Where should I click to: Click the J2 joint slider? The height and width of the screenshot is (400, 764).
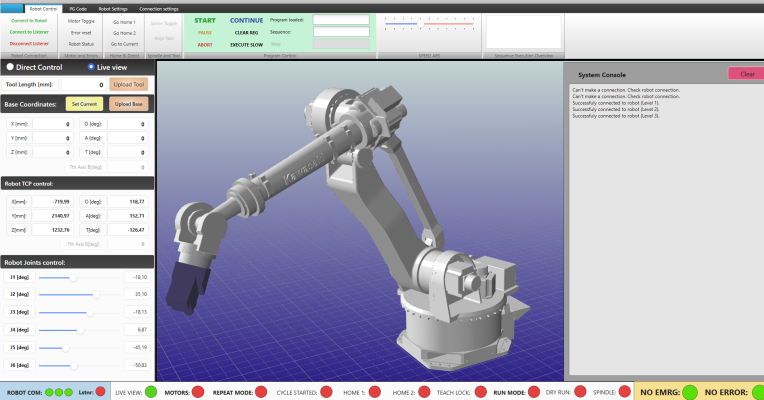(79, 295)
